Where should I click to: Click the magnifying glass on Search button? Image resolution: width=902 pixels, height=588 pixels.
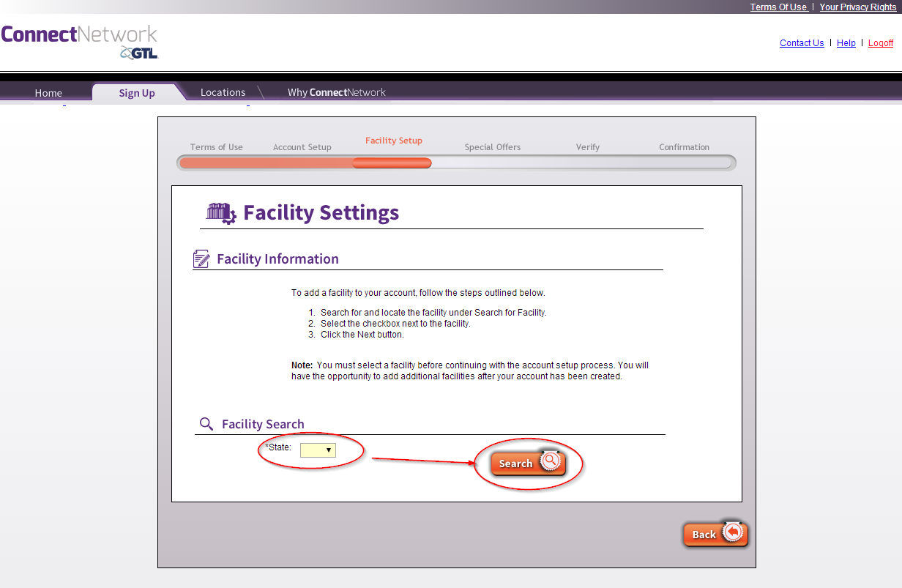pyautogui.click(x=550, y=462)
